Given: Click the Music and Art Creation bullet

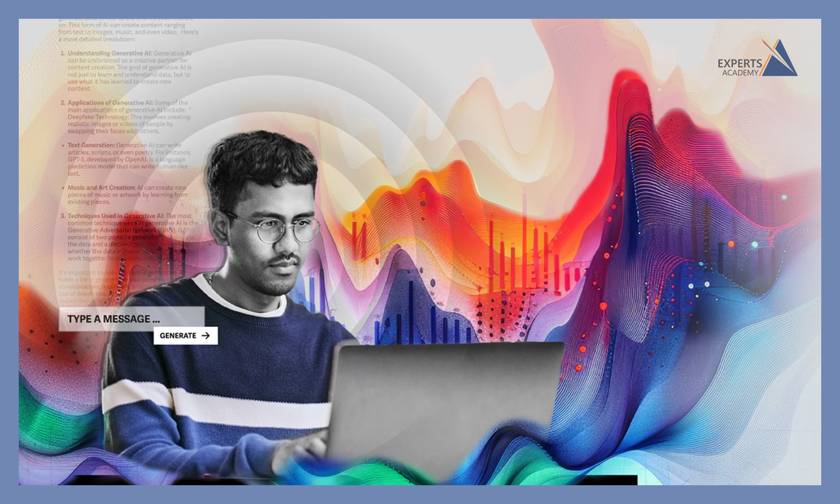Looking at the screenshot, I should [101, 188].
